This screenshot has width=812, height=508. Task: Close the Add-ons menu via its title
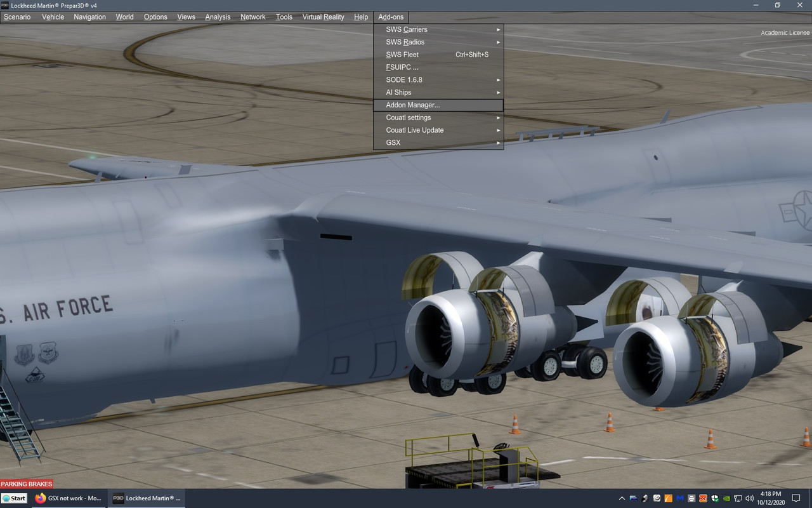click(391, 17)
